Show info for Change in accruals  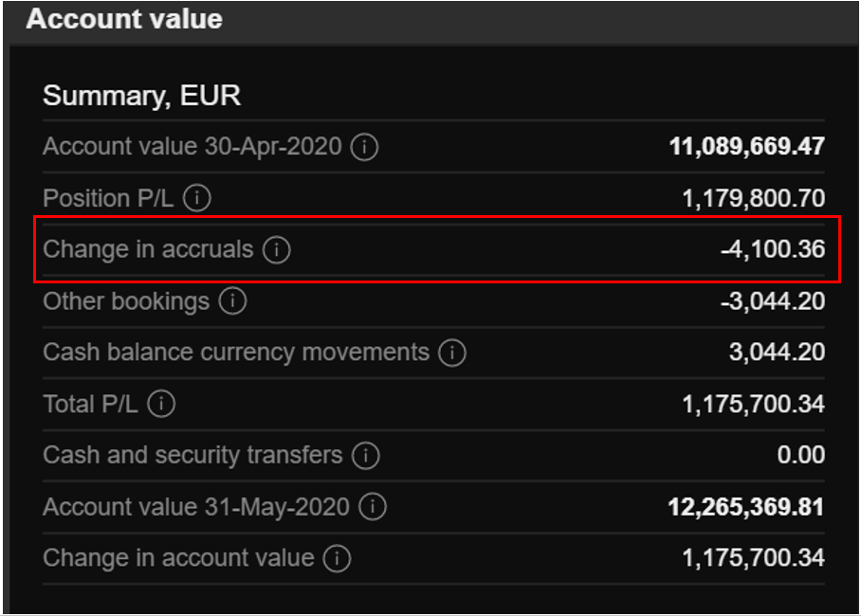point(276,250)
